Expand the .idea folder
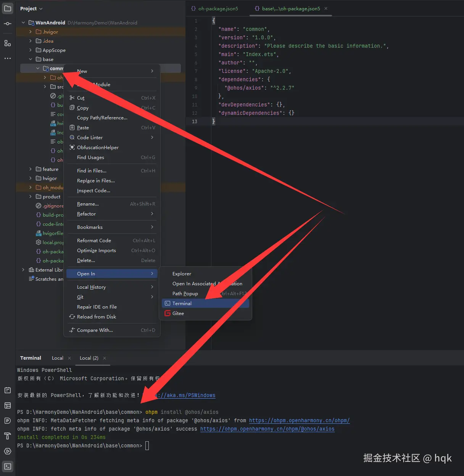464x476 pixels. [31, 41]
